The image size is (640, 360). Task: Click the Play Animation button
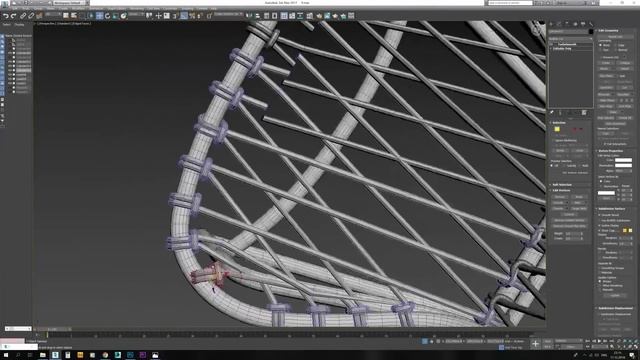click(x=599, y=341)
